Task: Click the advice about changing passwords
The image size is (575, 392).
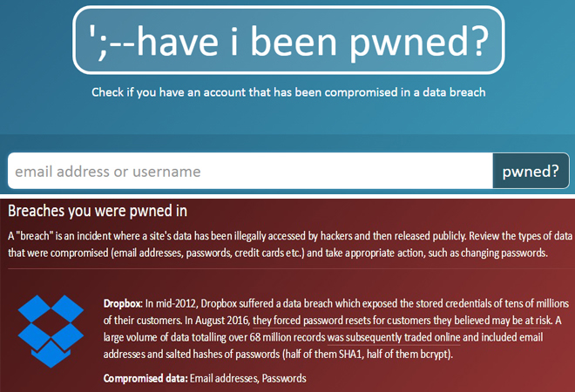Action: point(436,253)
